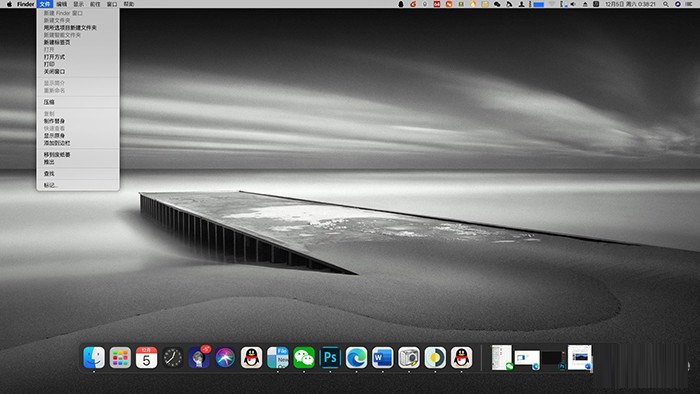
Task: Open the QQ icon next to Dock separator
Action: point(462,357)
